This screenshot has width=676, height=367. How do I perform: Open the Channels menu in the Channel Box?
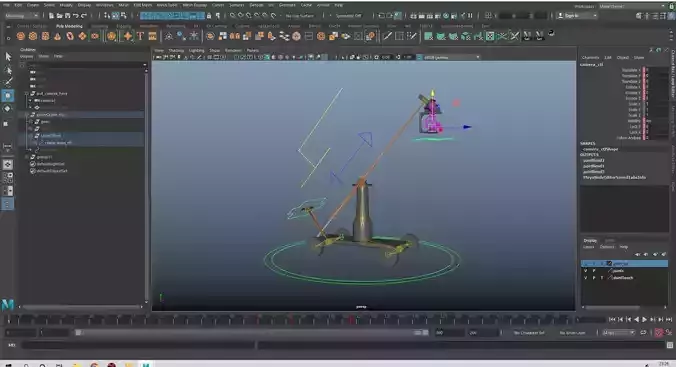tap(591, 57)
